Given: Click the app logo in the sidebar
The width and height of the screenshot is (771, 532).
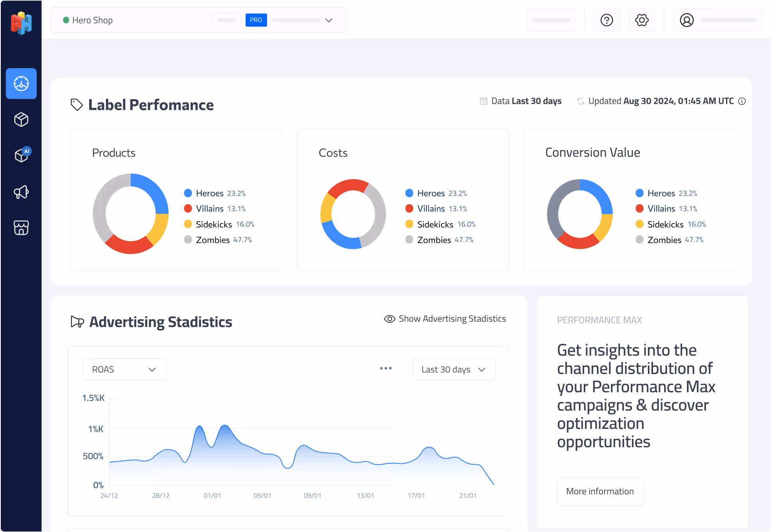Looking at the screenshot, I should [21, 23].
